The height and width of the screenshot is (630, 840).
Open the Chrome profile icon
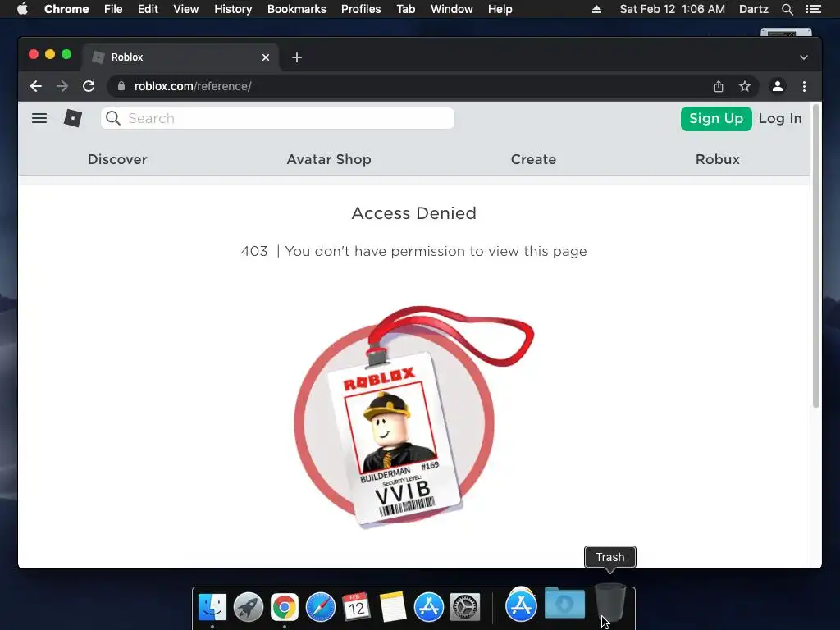[x=778, y=86]
